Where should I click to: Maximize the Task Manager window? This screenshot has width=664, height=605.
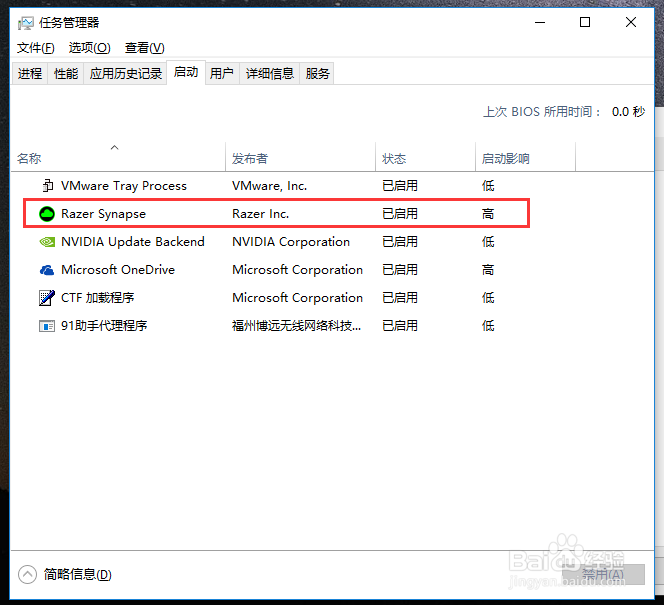click(x=585, y=22)
